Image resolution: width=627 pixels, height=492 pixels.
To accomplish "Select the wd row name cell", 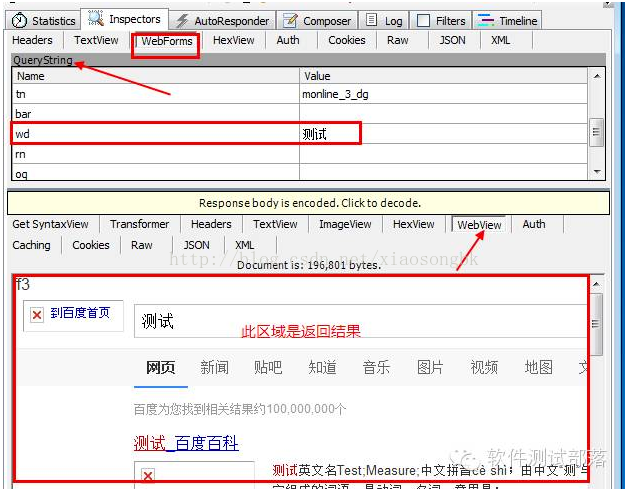I will click(x=156, y=134).
